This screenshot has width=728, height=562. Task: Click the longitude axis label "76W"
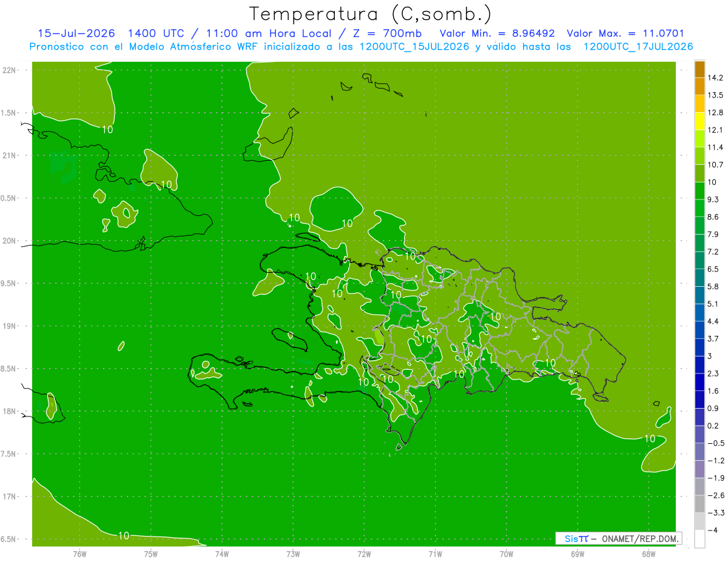(79, 554)
